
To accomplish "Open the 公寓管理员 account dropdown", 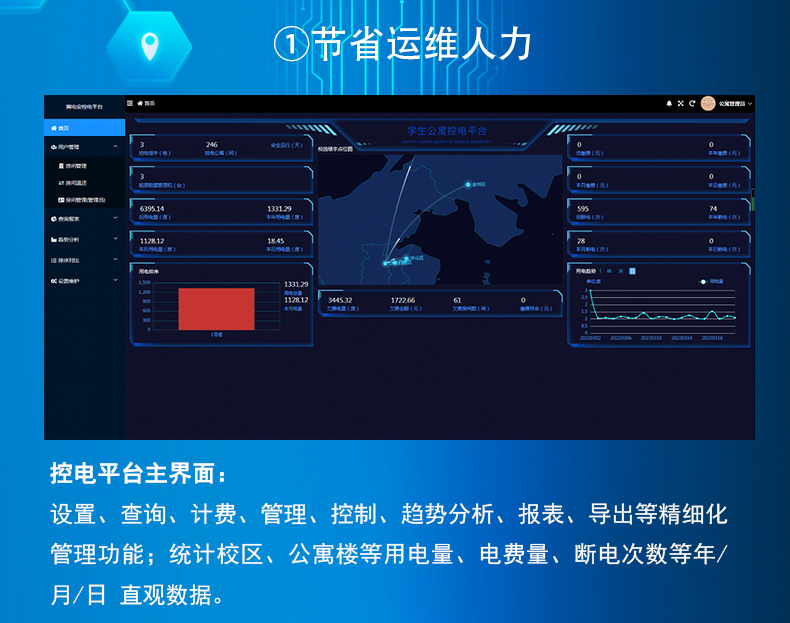I will click(735, 103).
